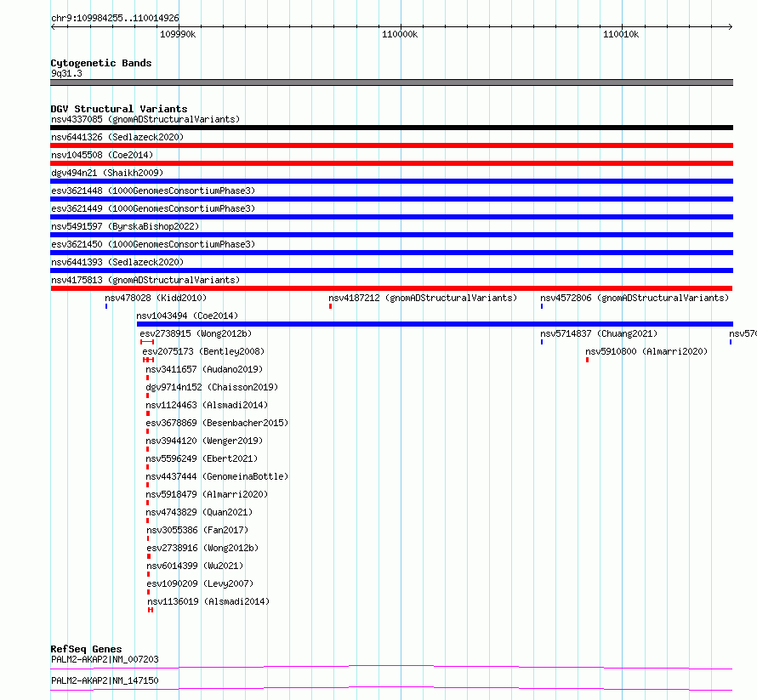Open nsv4572806 gnomADStructuralVariants label

(635, 298)
